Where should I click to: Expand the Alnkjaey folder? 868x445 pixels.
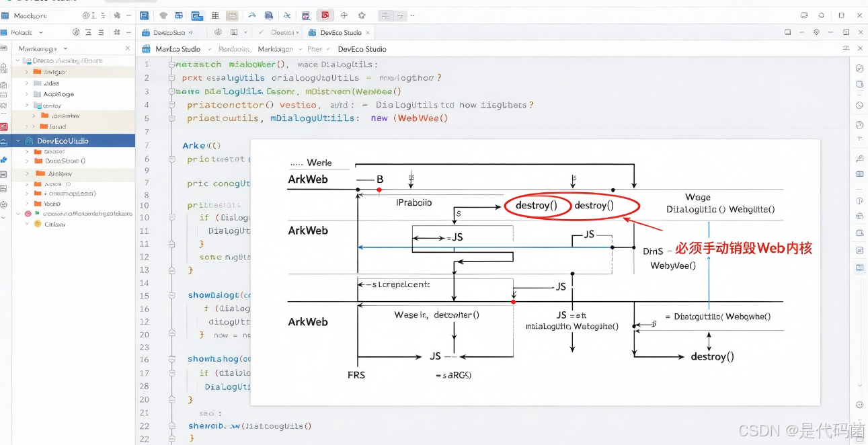click(x=27, y=173)
